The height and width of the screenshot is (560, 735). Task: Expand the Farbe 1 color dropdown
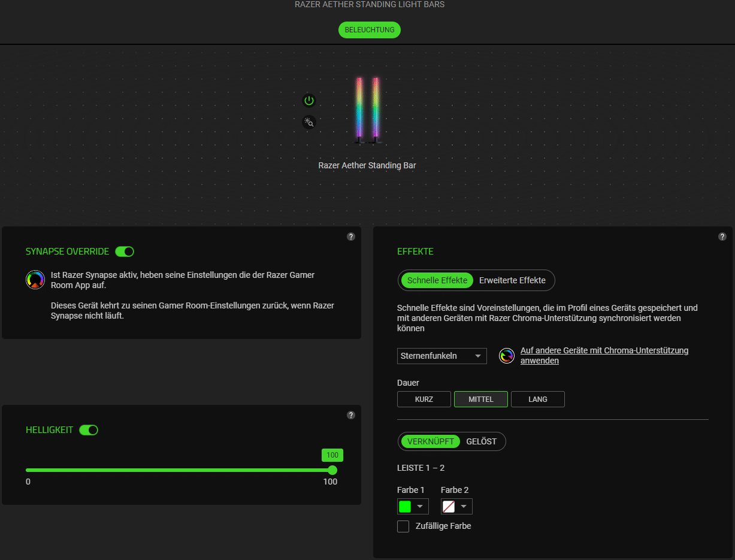click(413, 507)
